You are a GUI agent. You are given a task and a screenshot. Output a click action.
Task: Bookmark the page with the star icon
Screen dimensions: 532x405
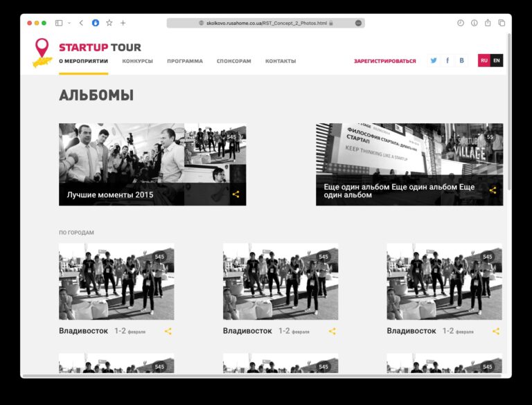109,23
